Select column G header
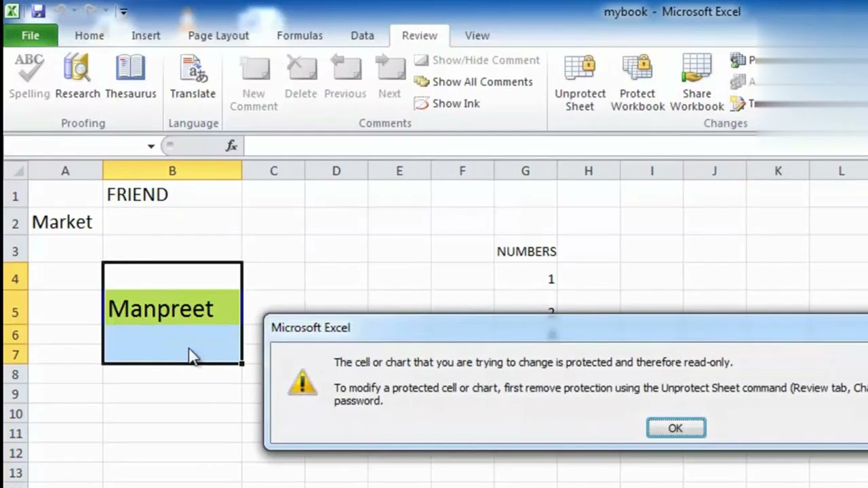The width and height of the screenshot is (868, 488). tap(526, 171)
